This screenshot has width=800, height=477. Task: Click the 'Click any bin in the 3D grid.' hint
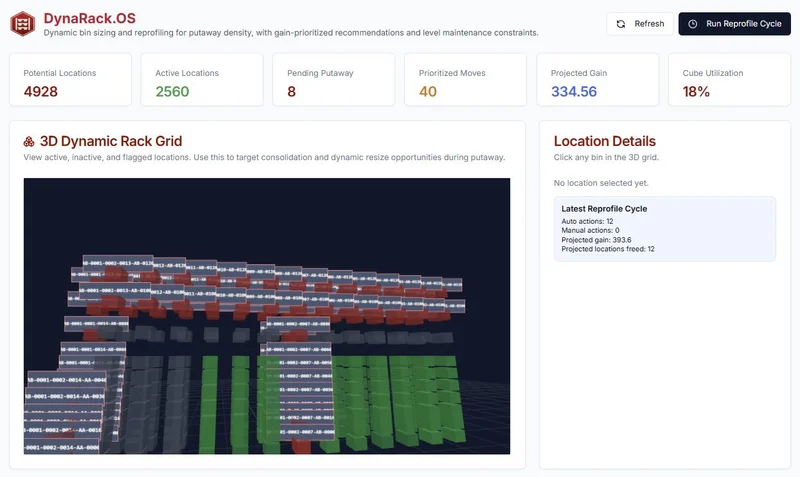tap(606, 158)
